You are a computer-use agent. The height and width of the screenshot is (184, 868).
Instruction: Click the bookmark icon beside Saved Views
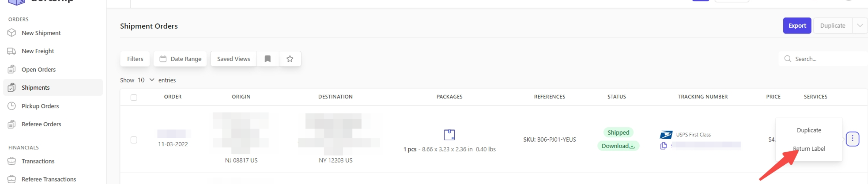click(267, 59)
